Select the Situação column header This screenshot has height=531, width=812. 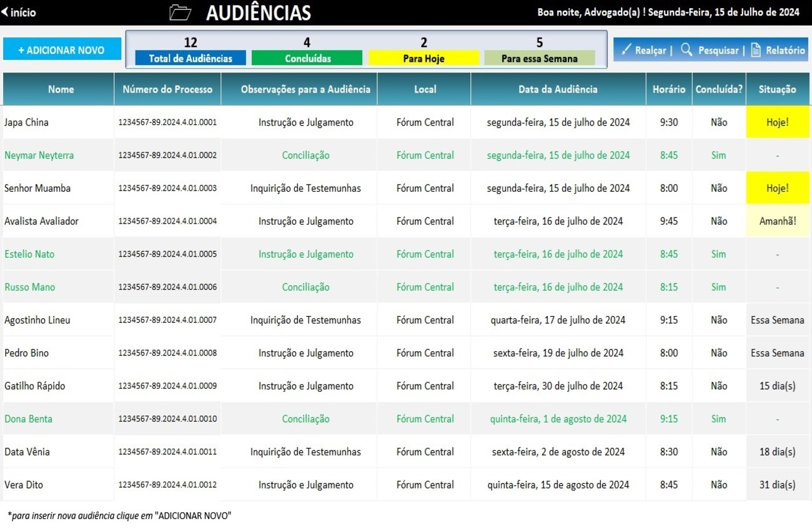click(x=777, y=89)
